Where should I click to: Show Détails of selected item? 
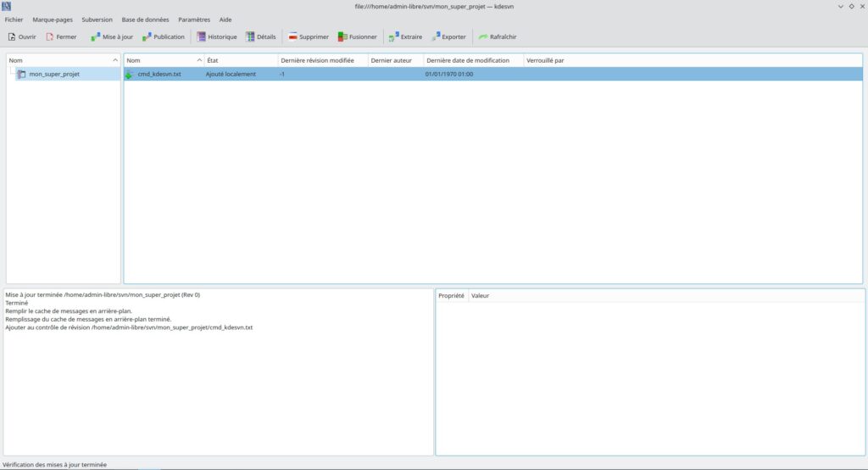tap(261, 36)
